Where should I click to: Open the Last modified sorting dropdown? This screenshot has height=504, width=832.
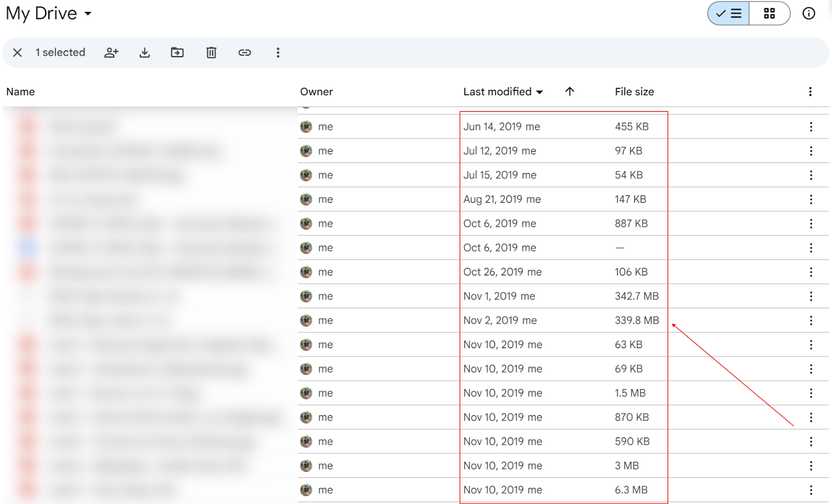tap(502, 91)
